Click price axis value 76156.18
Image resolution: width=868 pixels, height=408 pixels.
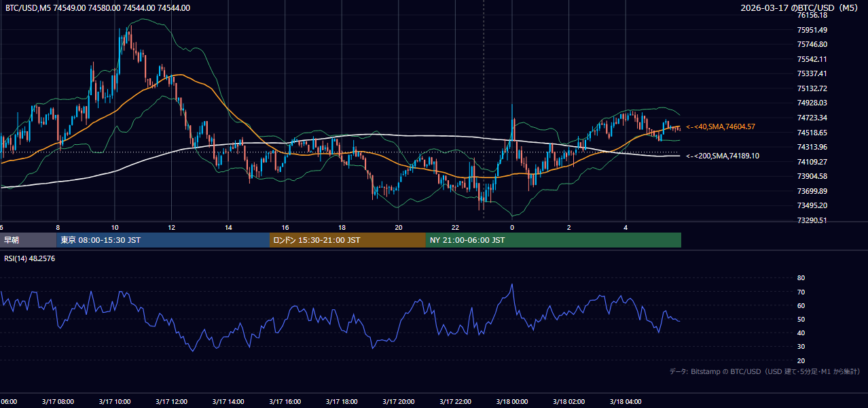812,15
